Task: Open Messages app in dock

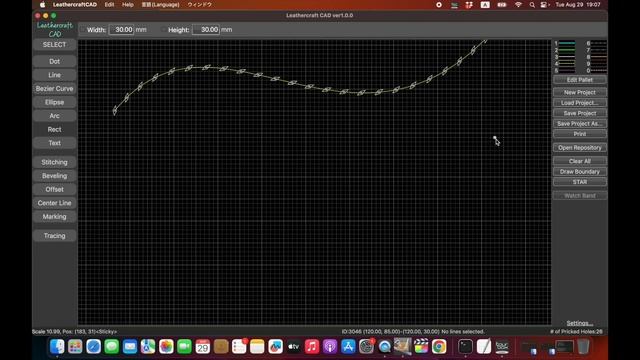Action: [x=111, y=347]
